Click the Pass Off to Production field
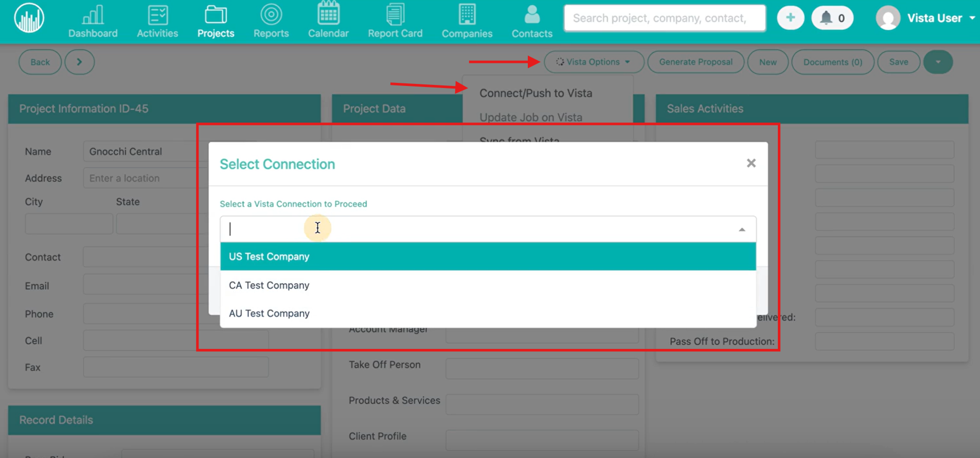The width and height of the screenshot is (980, 458). coord(885,341)
